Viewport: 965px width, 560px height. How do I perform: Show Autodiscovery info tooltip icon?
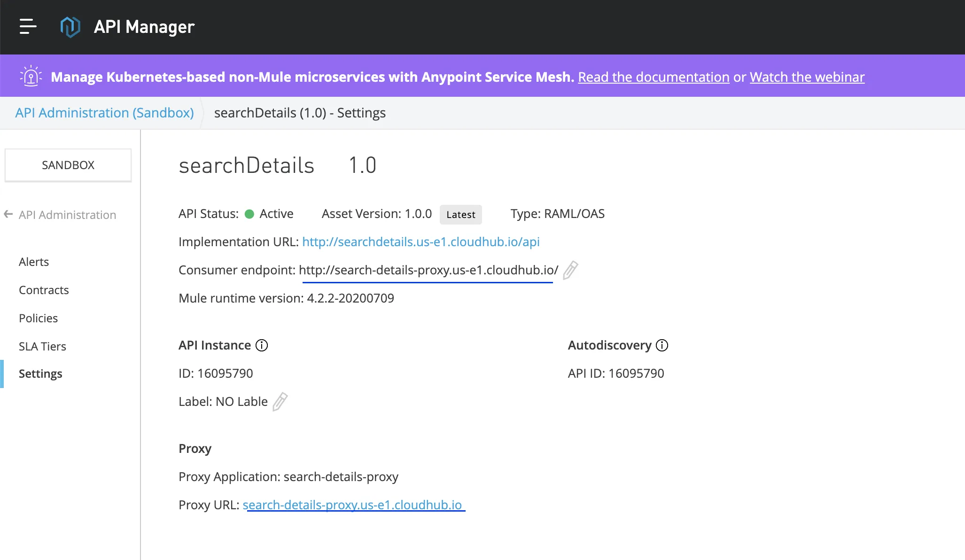click(x=662, y=345)
